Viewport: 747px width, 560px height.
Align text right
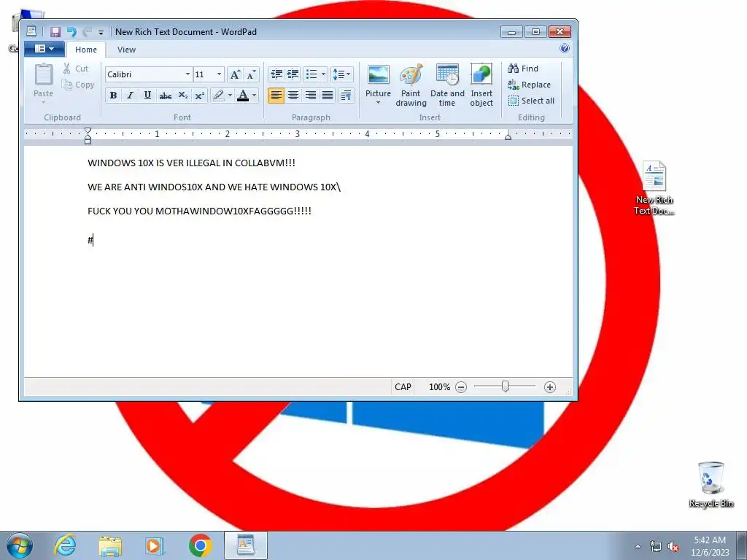310,96
